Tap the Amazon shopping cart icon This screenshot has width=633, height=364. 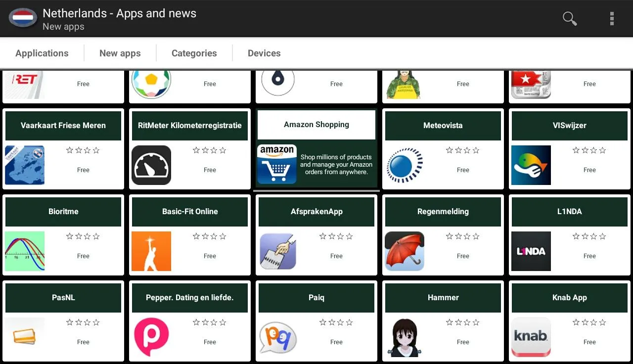pos(277,164)
